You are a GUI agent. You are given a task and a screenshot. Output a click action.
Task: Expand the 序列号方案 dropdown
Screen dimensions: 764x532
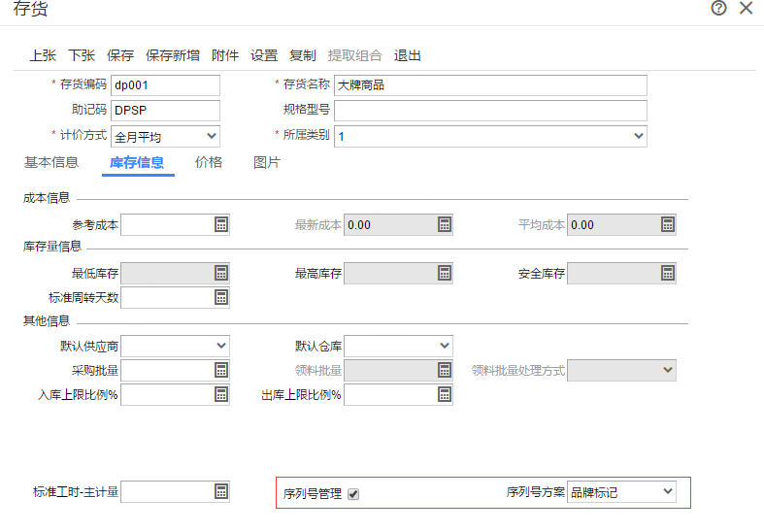[667, 492]
